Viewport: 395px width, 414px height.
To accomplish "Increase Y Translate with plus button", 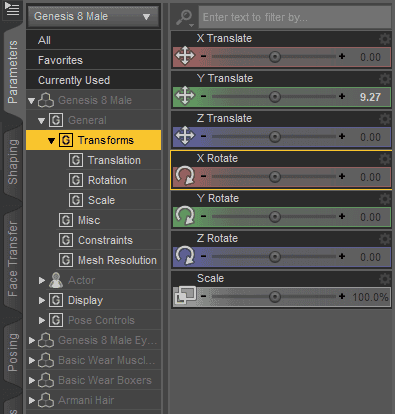I will point(342,96).
